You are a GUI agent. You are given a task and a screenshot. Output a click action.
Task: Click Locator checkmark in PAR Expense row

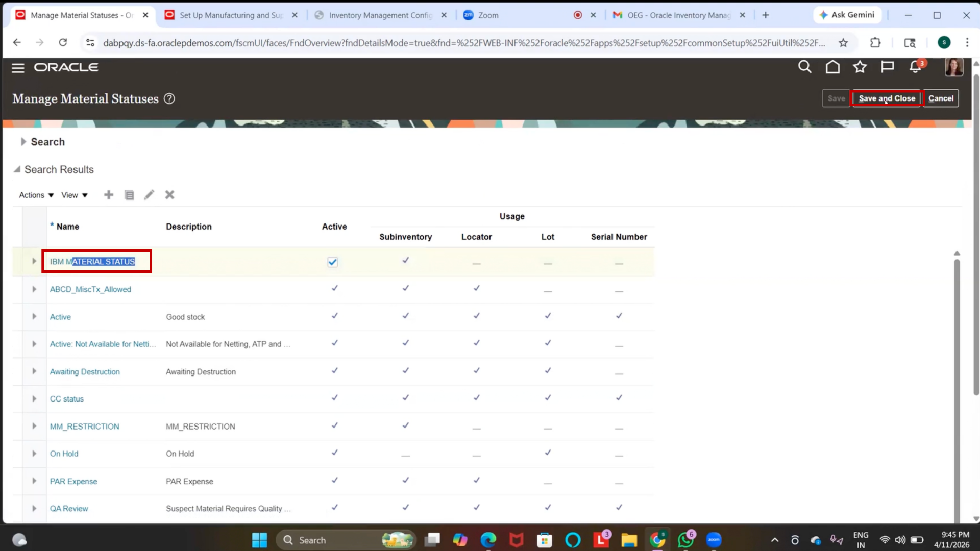pyautogui.click(x=477, y=480)
